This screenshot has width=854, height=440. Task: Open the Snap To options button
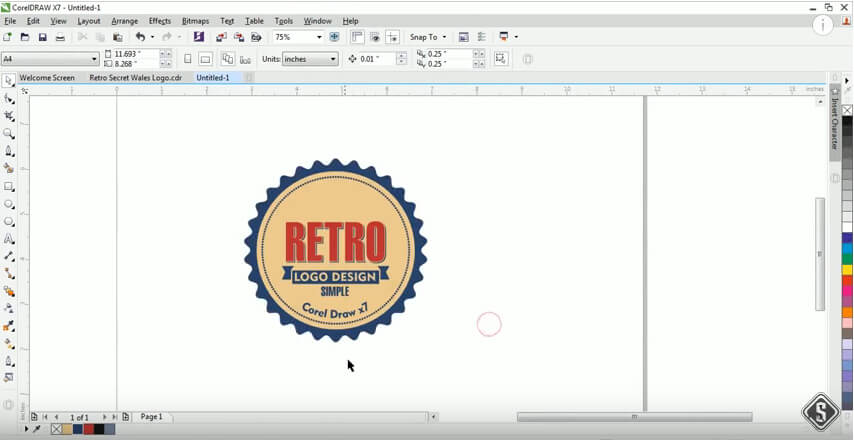(427, 37)
